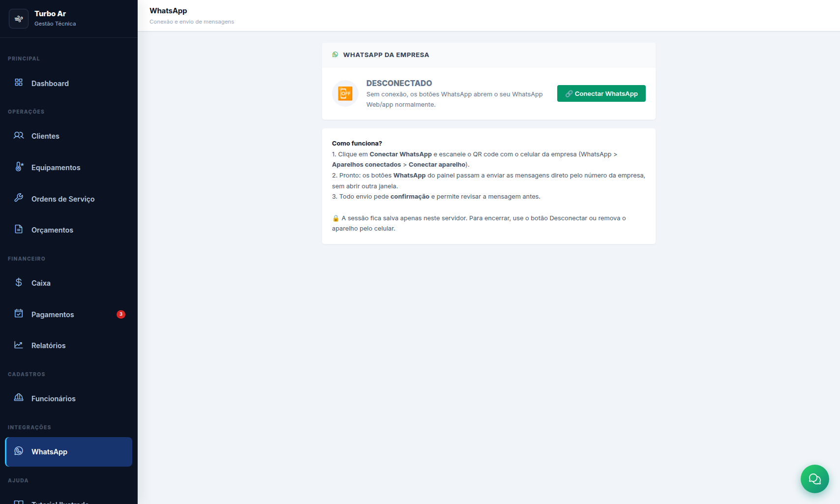Click the Funcionários hard hat icon

[x=19, y=397]
